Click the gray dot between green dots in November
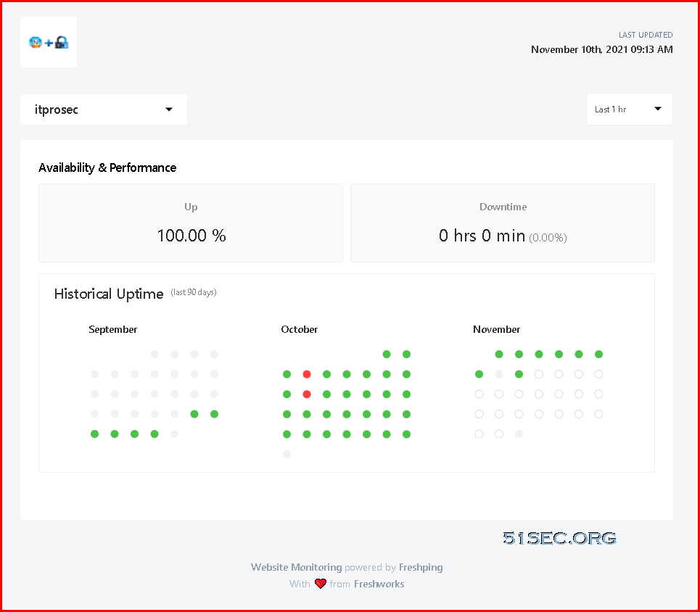Viewport: 700px width, 612px height. pos(499,374)
